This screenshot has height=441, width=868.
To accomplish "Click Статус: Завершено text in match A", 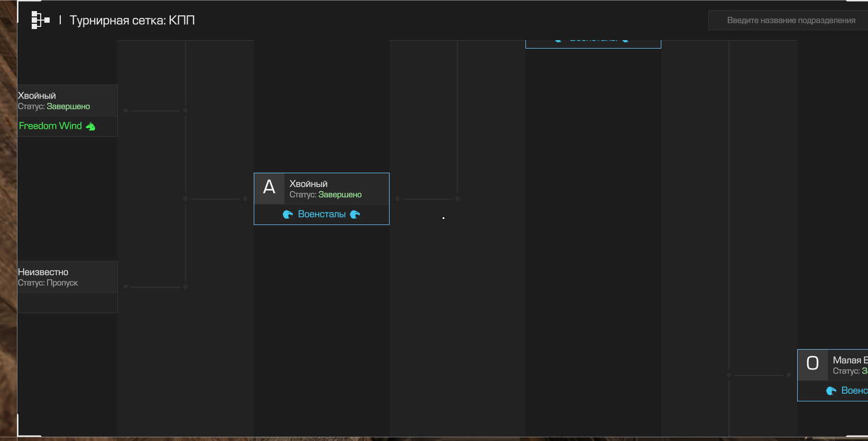I will coord(326,194).
